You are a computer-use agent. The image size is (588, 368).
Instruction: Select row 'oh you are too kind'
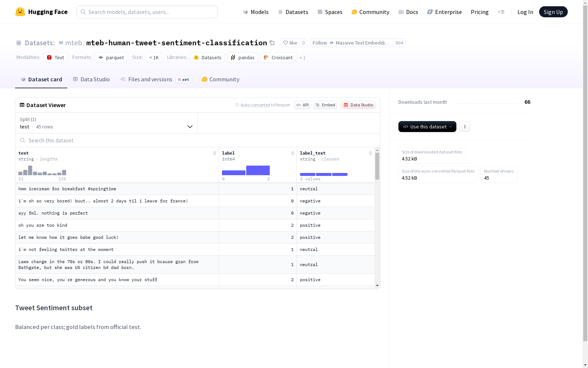(195, 225)
